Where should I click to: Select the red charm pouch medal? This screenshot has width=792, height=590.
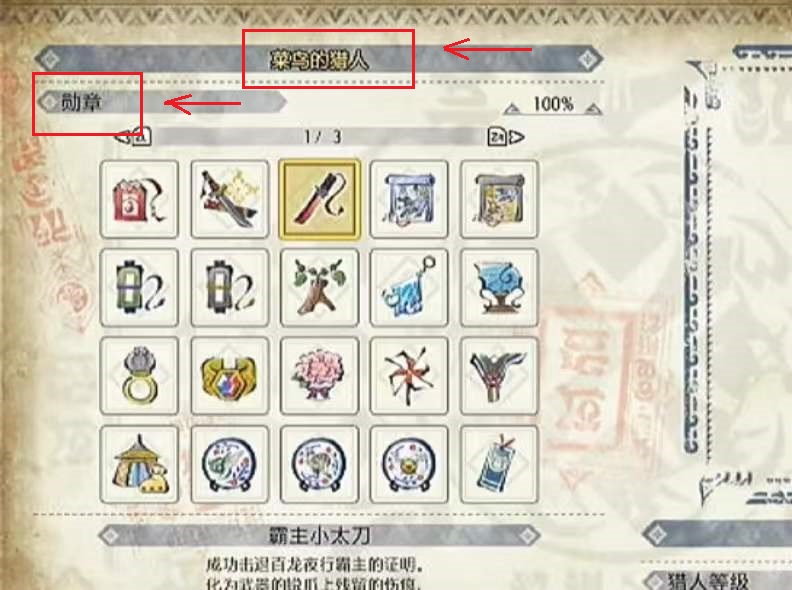click(x=139, y=200)
